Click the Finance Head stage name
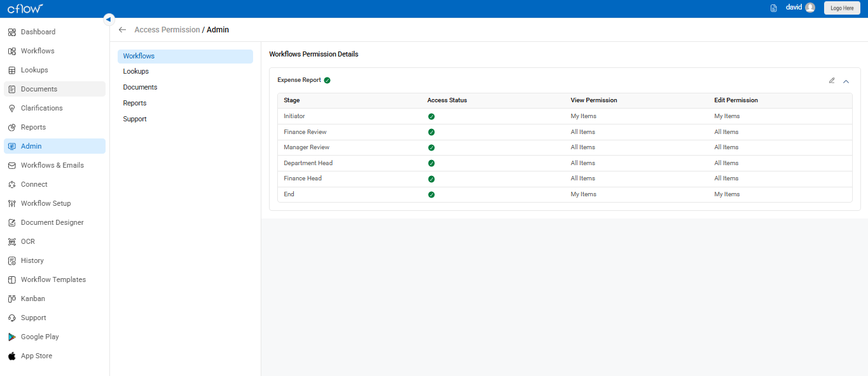 (303, 178)
